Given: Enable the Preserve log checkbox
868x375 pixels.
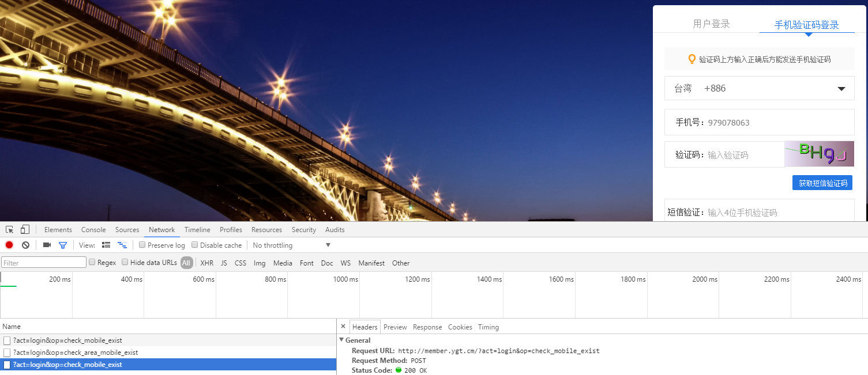Looking at the screenshot, I should [142, 245].
